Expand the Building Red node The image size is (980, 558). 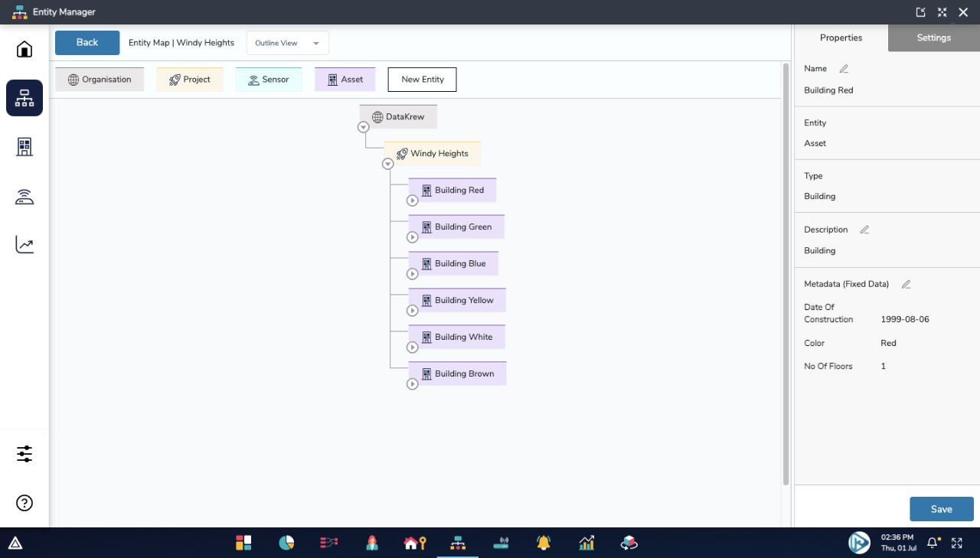click(413, 201)
